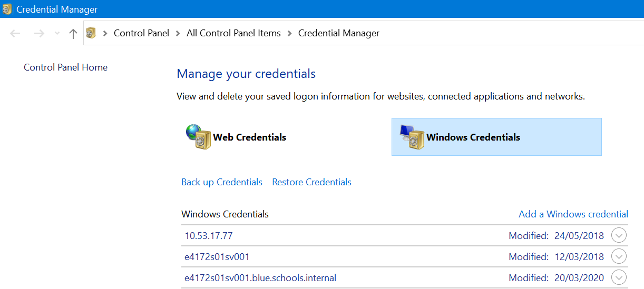Click the Web Credentials globe vault icon
The image size is (644, 289).
(x=198, y=137)
